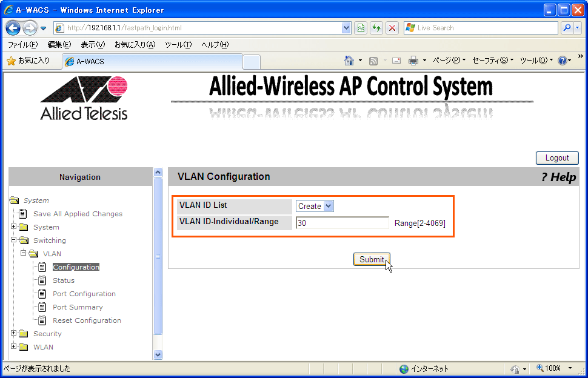Open the セーフティ(S) command bar menu
Image resolution: width=588 pixels, height=378 pixels.
click(x=493, y=61)
